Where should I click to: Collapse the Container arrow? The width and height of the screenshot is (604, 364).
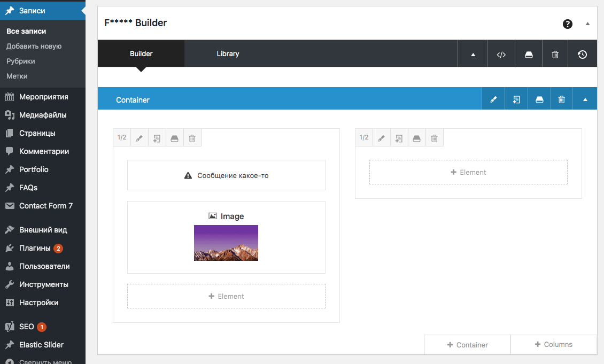pos(585,99)
